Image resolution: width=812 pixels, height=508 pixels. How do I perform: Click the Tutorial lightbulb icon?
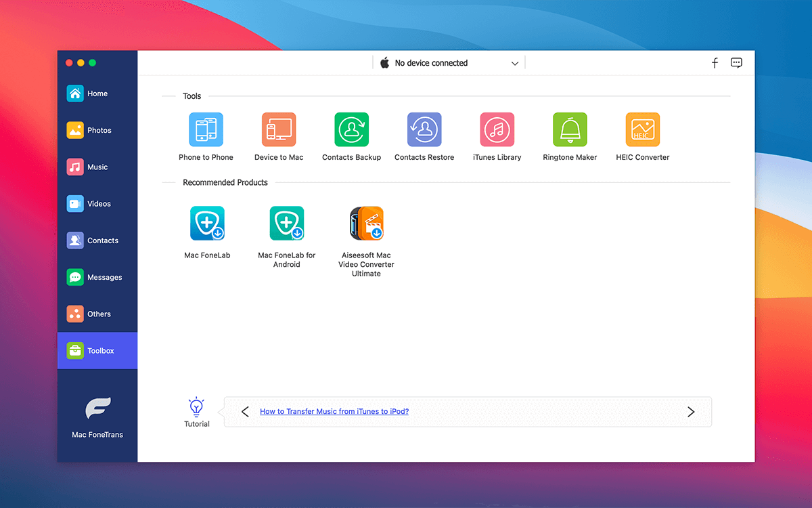[196, 407]
